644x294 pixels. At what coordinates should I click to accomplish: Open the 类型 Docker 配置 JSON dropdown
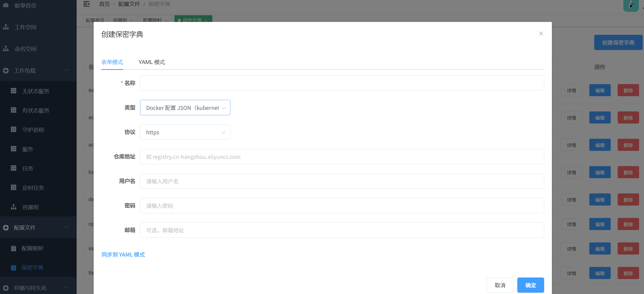point(185,108)
